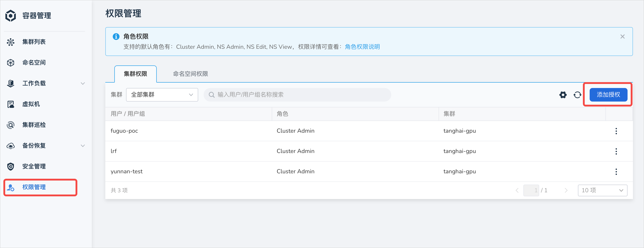The height and width of the screenshot is (248, 644).
Task: Click the virtual machine icon
Action: [11, 104]
